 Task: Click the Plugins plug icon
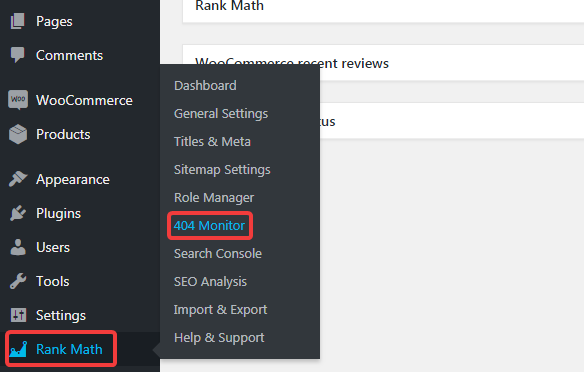pyautogui.click(x=18, y=213)
